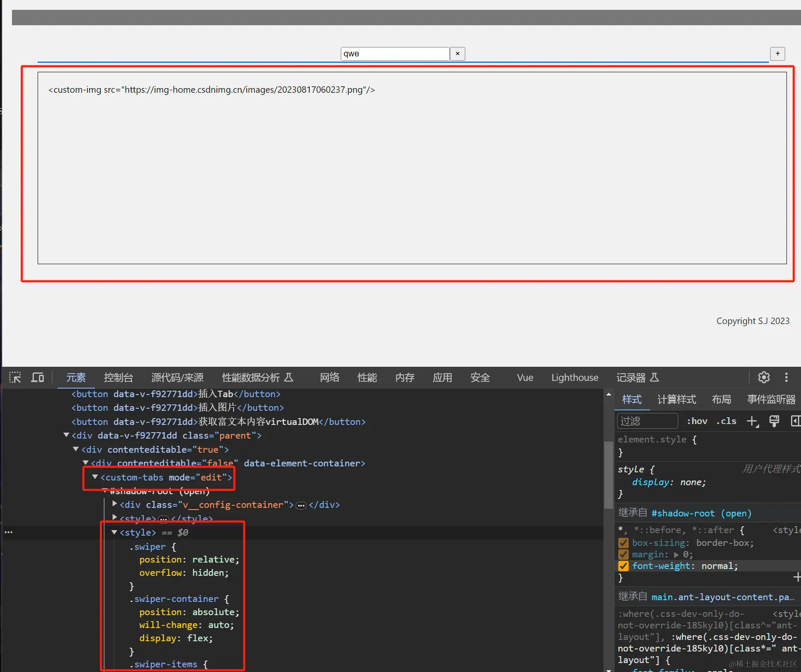Select the 插入图片 button element row
801x672 pixels.
pos(177,408)
